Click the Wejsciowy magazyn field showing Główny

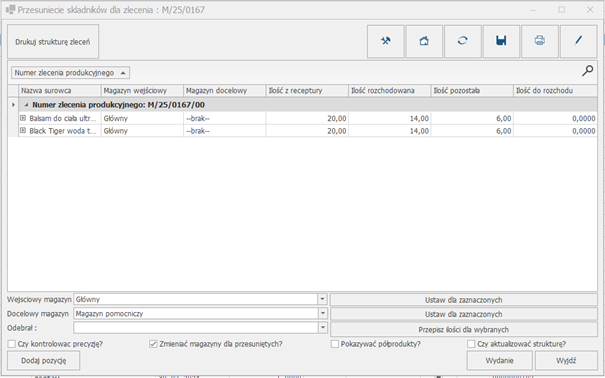click(x=196, y=299)
